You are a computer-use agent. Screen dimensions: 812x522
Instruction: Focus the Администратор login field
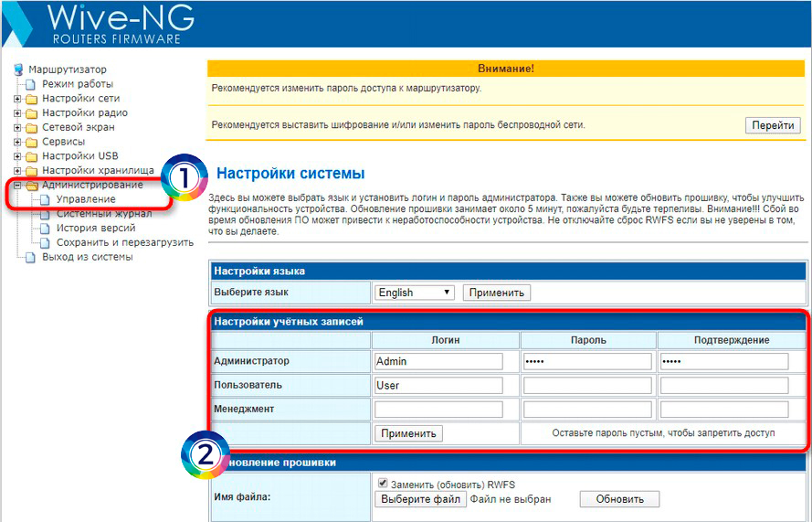438,361
